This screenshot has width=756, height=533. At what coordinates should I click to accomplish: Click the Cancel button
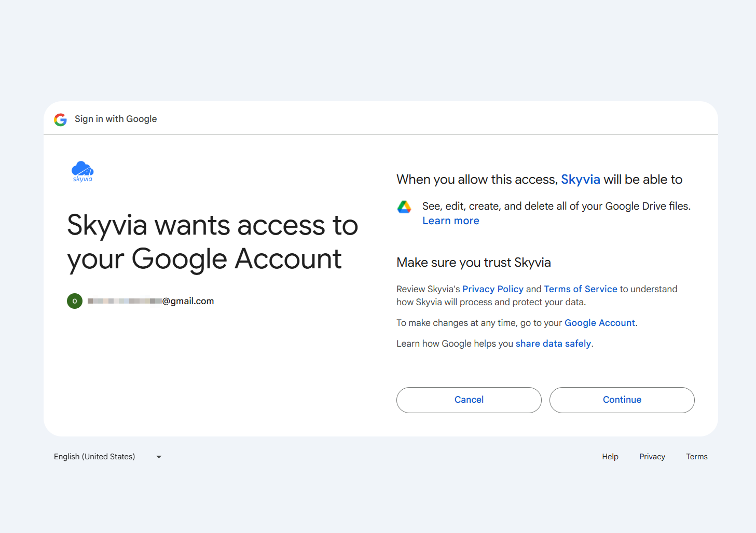pos(469,400)
